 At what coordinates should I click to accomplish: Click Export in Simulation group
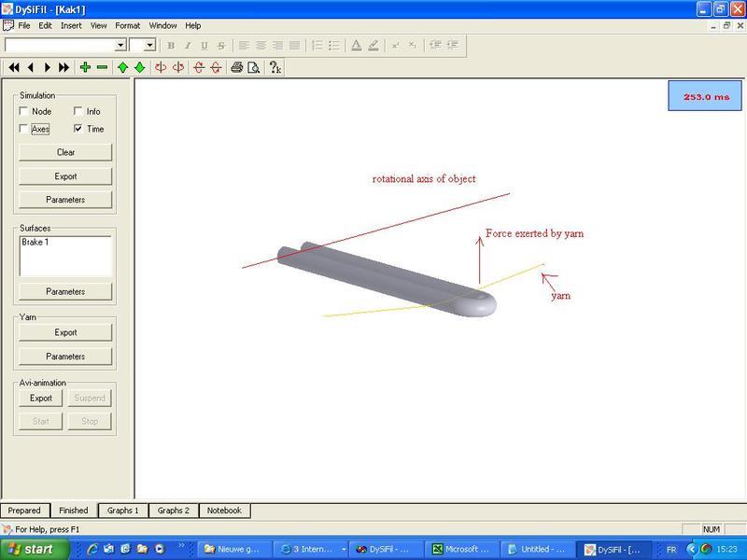coord(65,176)
